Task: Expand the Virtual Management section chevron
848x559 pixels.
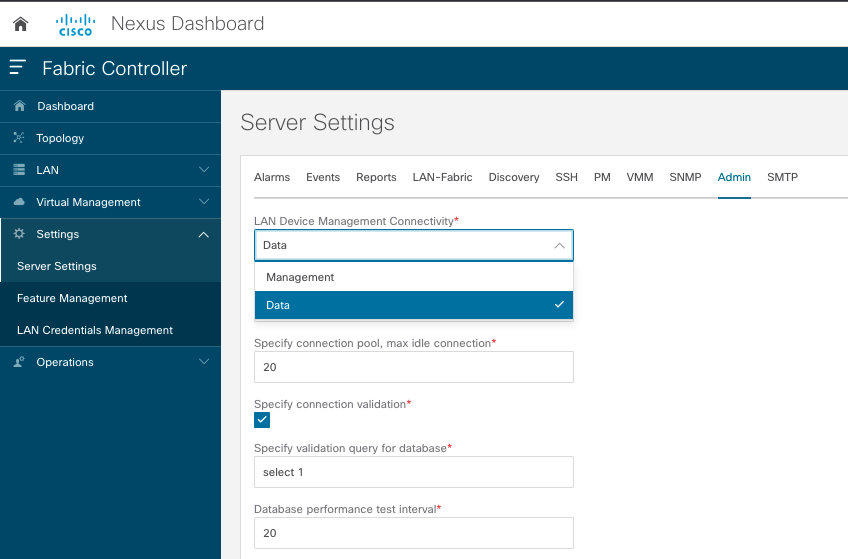Action: tap(204, 202)
